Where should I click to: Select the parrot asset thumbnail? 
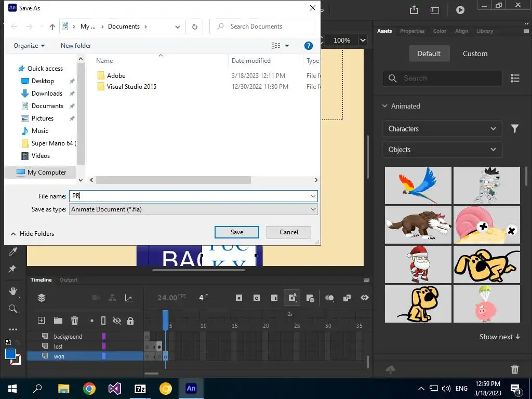coord(418,185)
